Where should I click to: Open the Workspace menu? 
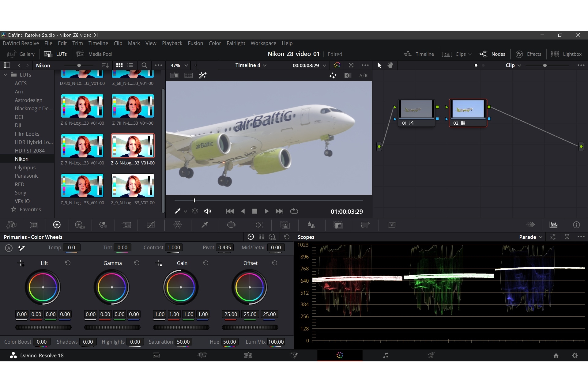point(263,43)
